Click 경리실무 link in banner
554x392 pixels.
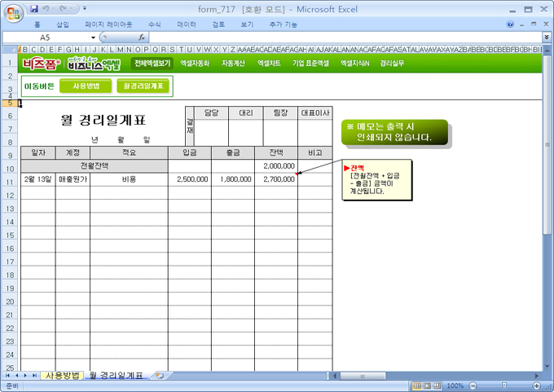[392, 64]
